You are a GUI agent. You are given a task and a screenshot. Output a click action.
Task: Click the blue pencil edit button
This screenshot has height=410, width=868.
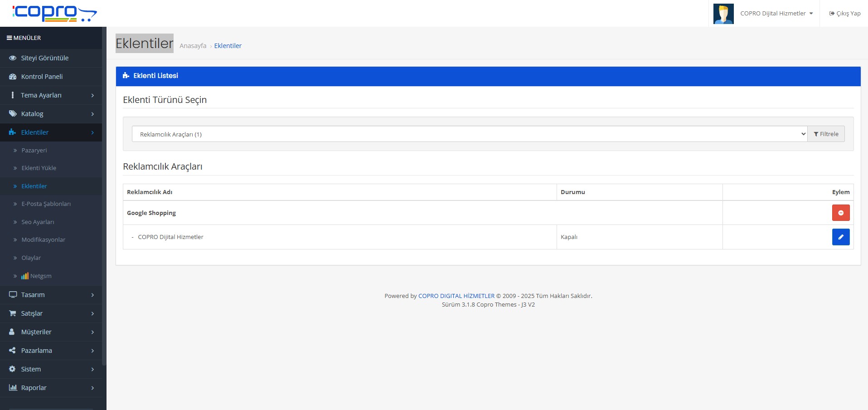tap(840, 237)
